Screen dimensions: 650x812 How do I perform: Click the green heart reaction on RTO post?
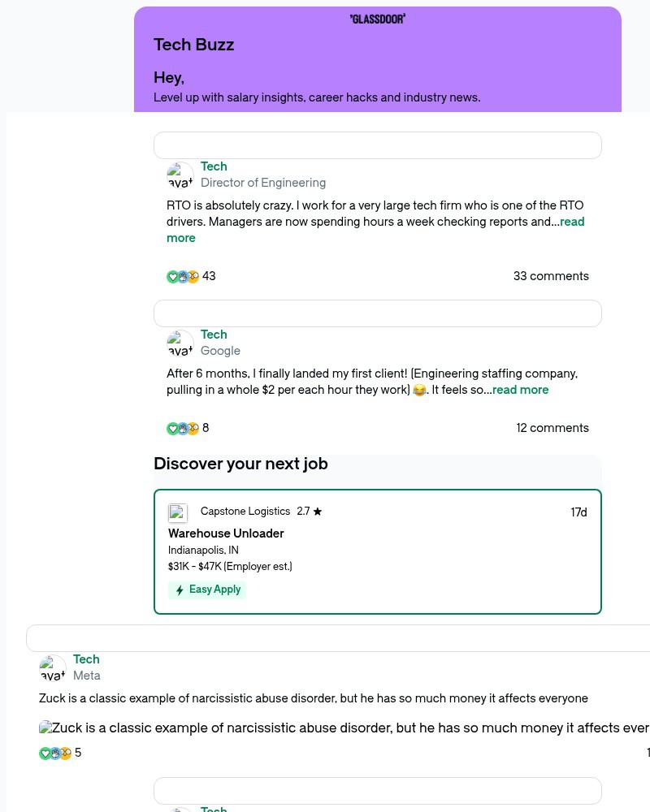click(173, 277)
